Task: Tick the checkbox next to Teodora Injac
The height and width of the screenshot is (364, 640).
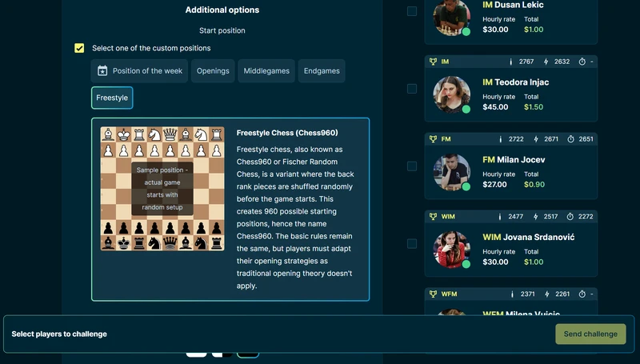Action: [x=412, y=89]
